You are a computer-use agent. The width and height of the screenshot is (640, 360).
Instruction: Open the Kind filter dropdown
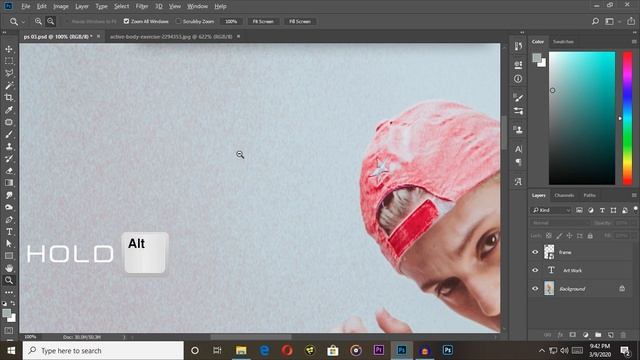551,210
